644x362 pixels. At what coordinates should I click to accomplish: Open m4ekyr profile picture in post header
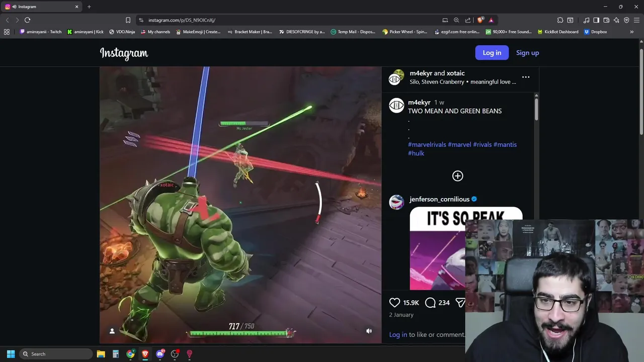pyautogui.click(x=396, y=77)
